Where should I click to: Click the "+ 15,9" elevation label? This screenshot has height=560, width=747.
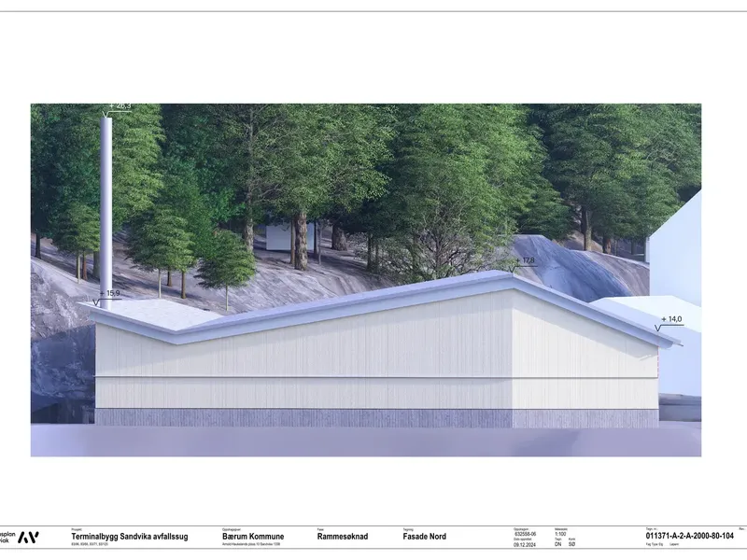109,293
